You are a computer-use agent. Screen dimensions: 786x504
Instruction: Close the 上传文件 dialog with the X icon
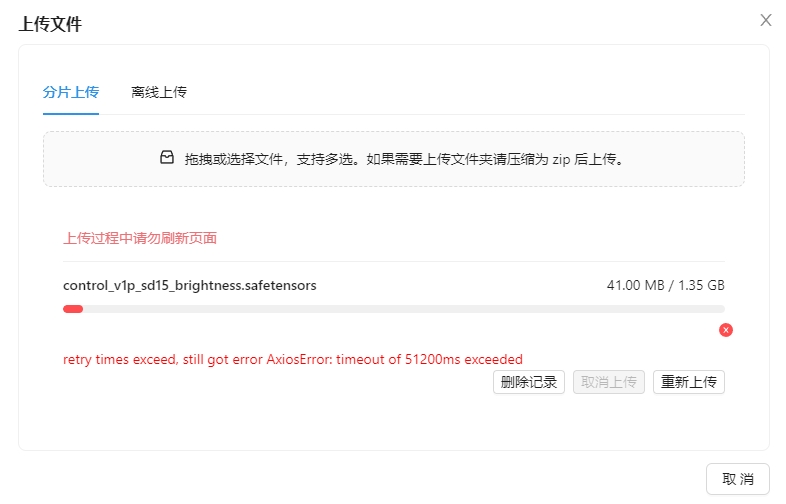pyautogui.click(x=765, y=20)
